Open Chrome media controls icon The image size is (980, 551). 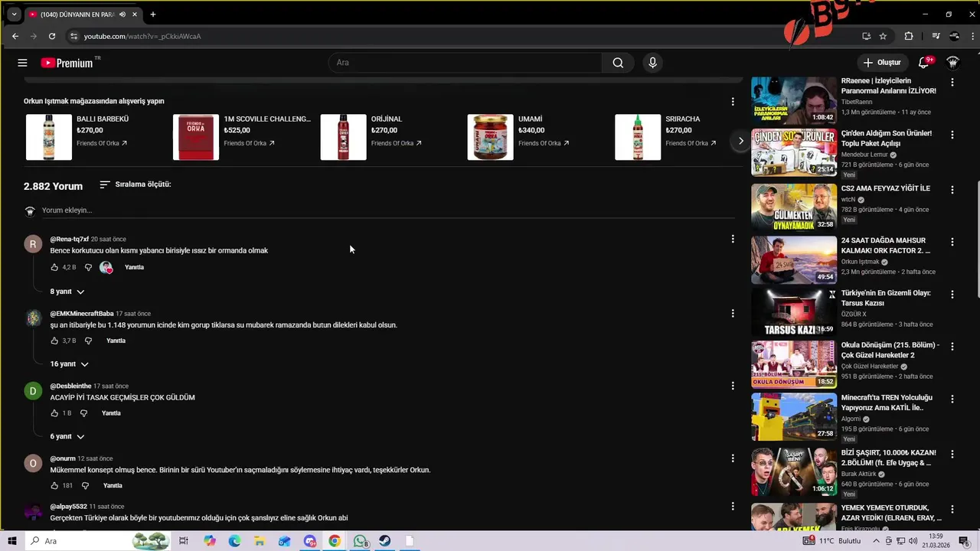click(936, 36)
